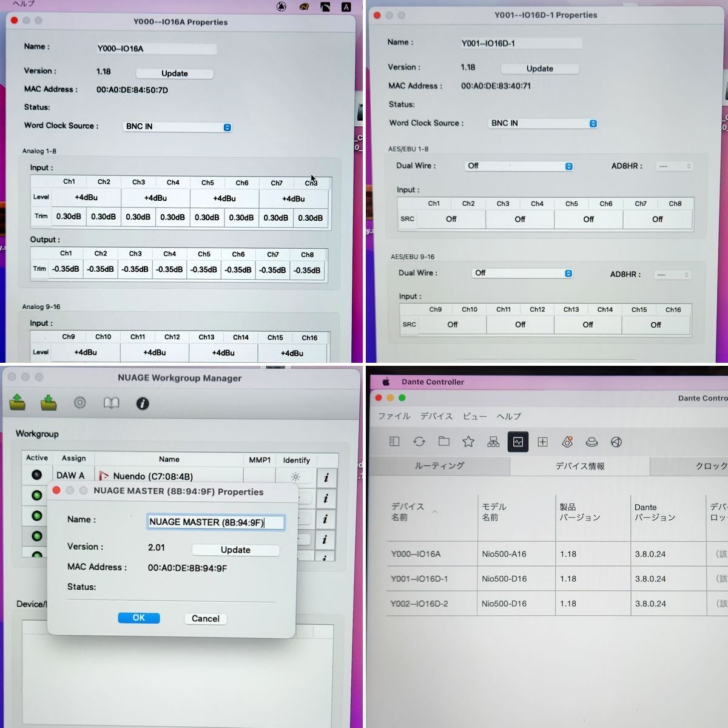Click Cancel in NUAGE MASTER Properties dialog
This screenshot has height=728, width=728.
click(206, 618)
